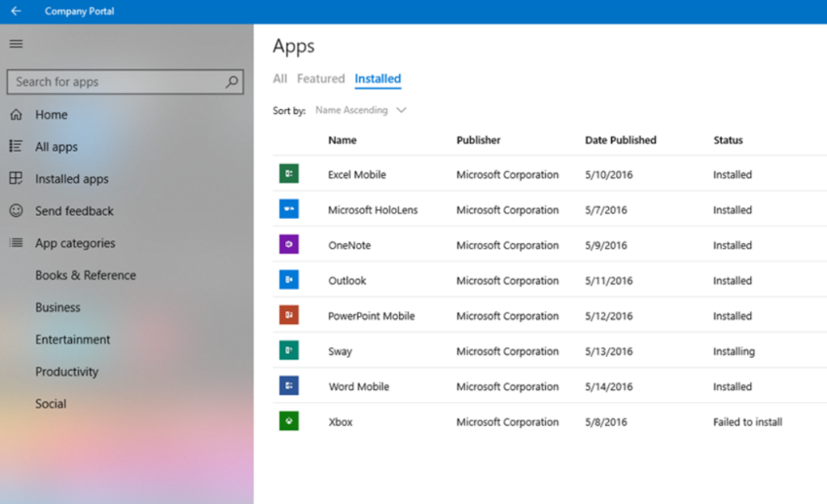The image size is (827, 504).
Task: Open the hamburger navigation menu
Action: 16,44
